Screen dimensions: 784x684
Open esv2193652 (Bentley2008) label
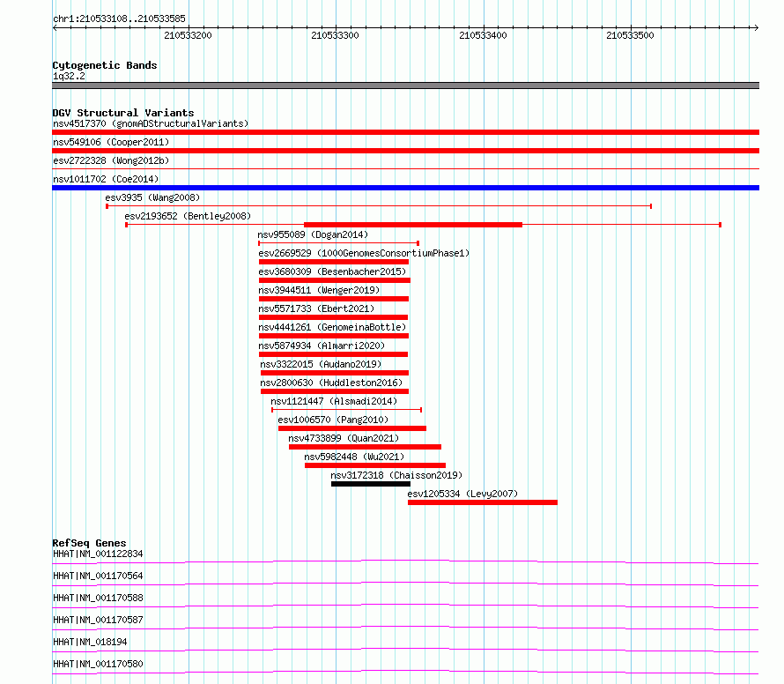tap(188, 216)
